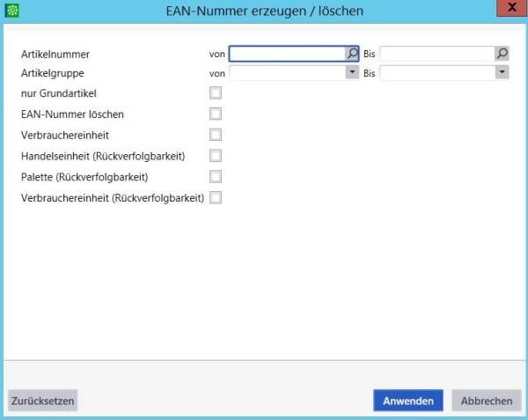
Task: Enable the nur Grundartikel checkbox
Action: point(216,93)
